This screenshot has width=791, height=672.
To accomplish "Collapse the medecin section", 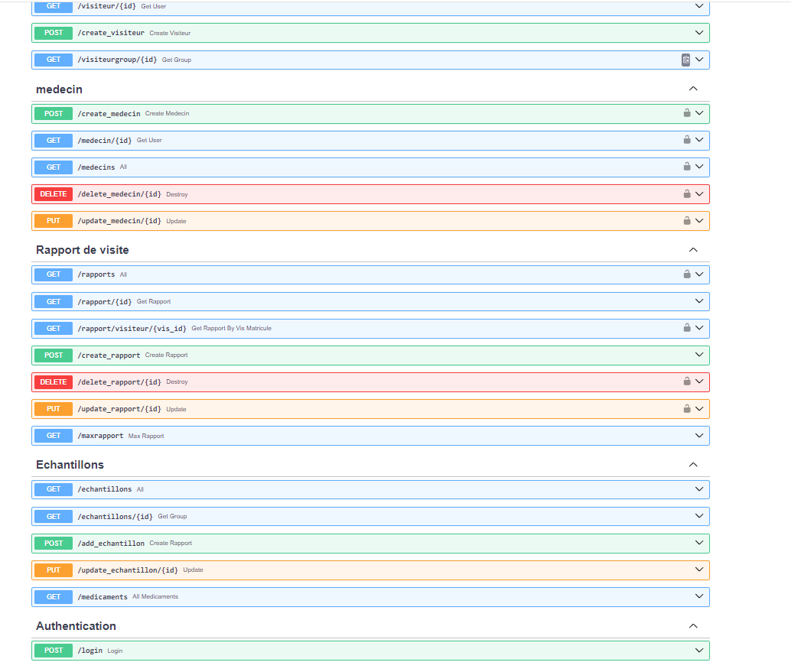I will click(x=693, y=89).
